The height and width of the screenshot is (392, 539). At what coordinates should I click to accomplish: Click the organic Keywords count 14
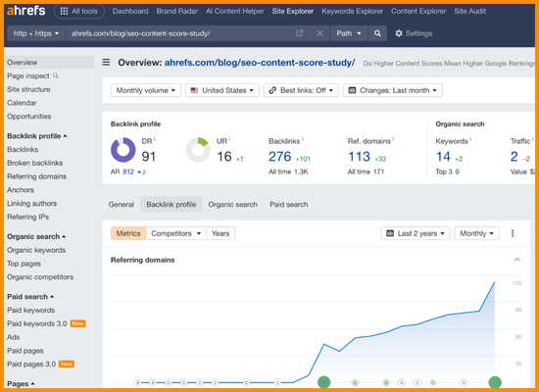point(443,157)
